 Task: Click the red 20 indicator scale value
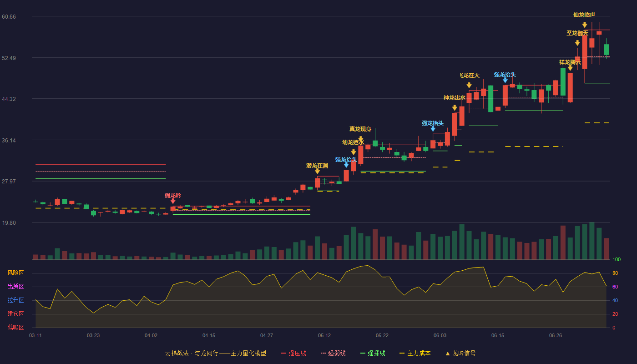(615, 314)
